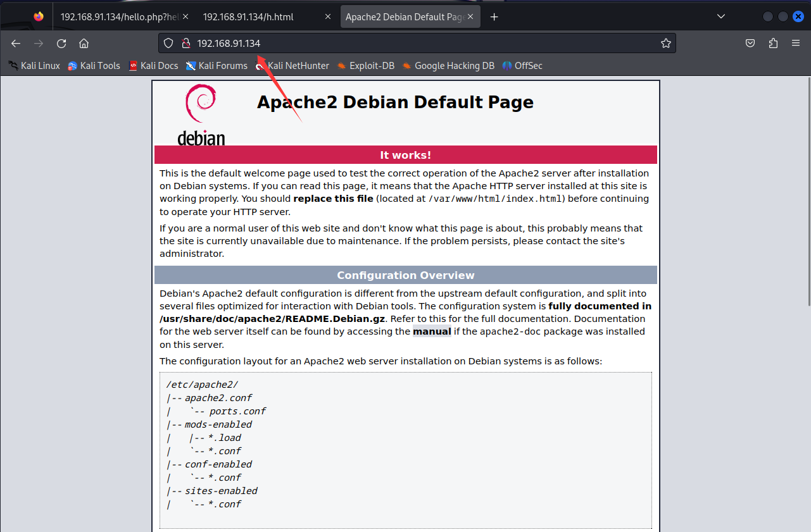
Task: Close the h.html tab
Action: (328, 16)
